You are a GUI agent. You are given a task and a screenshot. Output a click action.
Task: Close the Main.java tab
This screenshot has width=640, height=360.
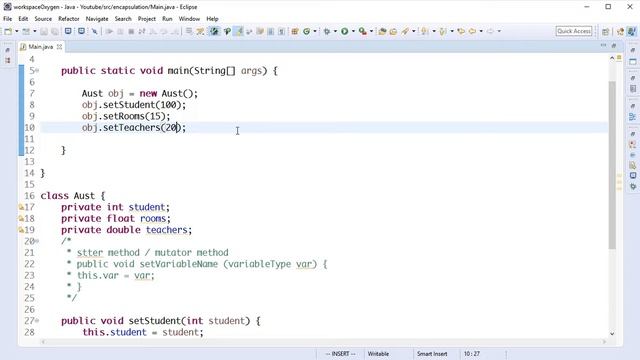(59, 47)
